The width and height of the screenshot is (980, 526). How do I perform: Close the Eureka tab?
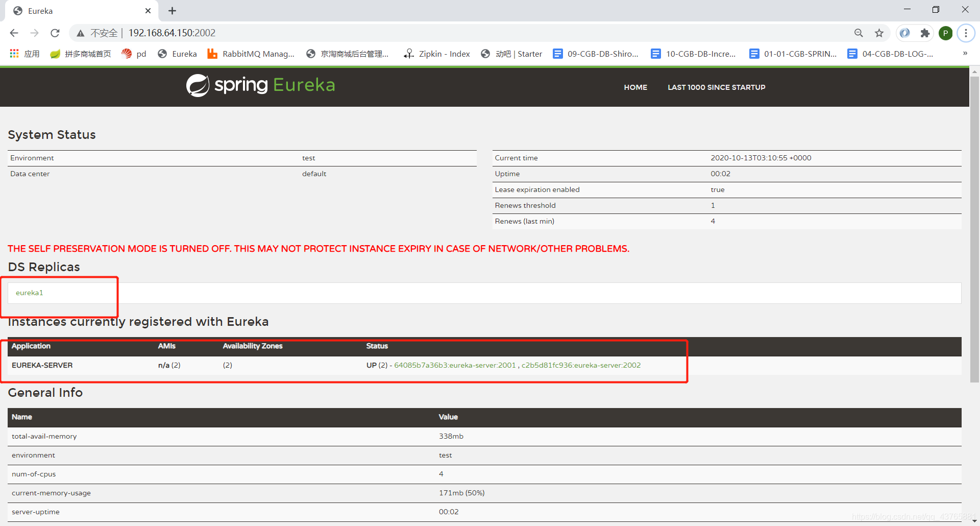[x=148, y=11]
